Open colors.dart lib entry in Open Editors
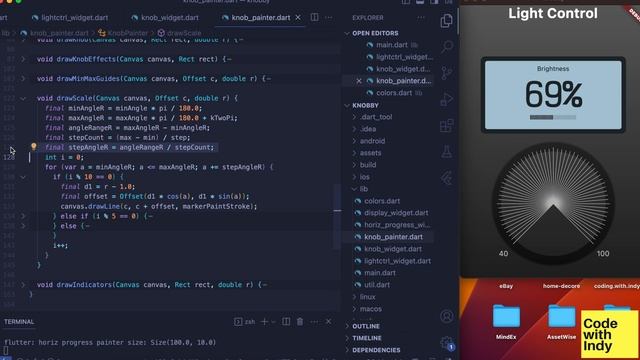 pos(394,93)
